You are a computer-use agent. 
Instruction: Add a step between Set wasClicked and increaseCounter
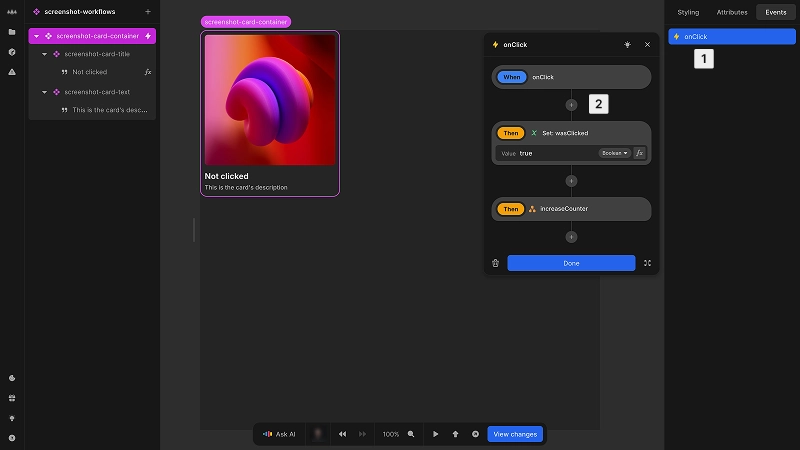(x=571, y=181)
